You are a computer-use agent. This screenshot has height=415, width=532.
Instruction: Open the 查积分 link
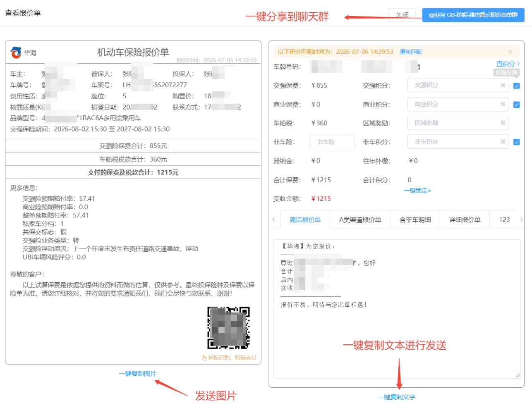[x=508, y=64]
